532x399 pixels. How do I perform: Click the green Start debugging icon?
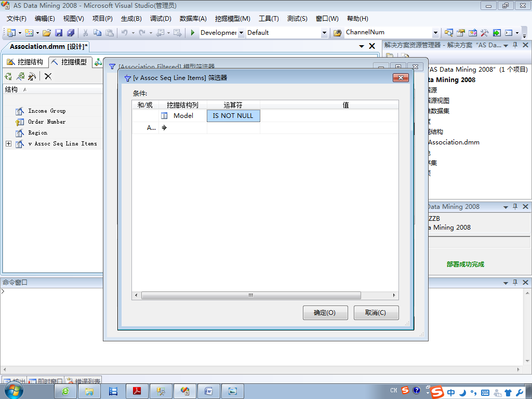point(192,33)
